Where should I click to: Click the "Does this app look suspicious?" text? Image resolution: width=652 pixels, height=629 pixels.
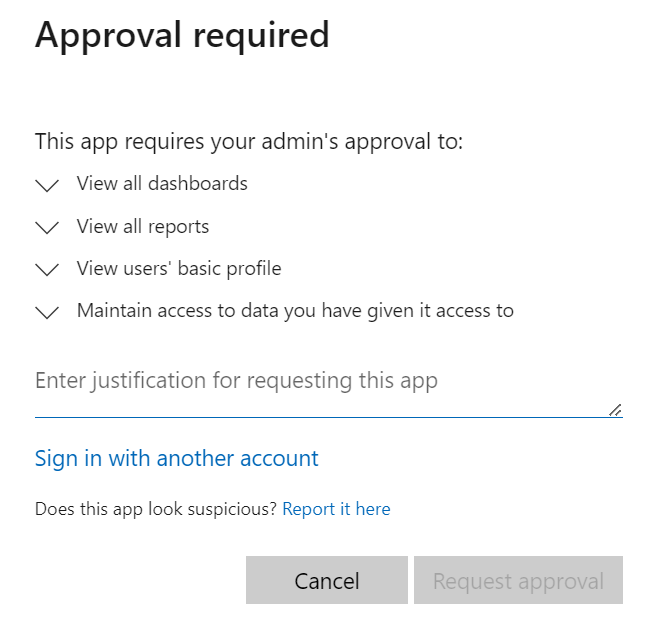pyautogui.click(x=156, y=509)
